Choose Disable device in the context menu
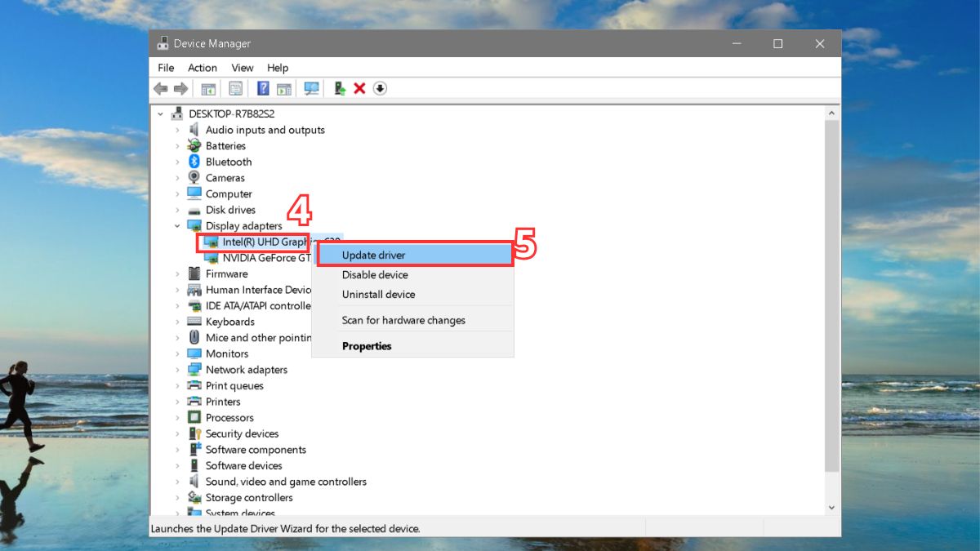Screen dimensions: 980x551 pos(412,275)
